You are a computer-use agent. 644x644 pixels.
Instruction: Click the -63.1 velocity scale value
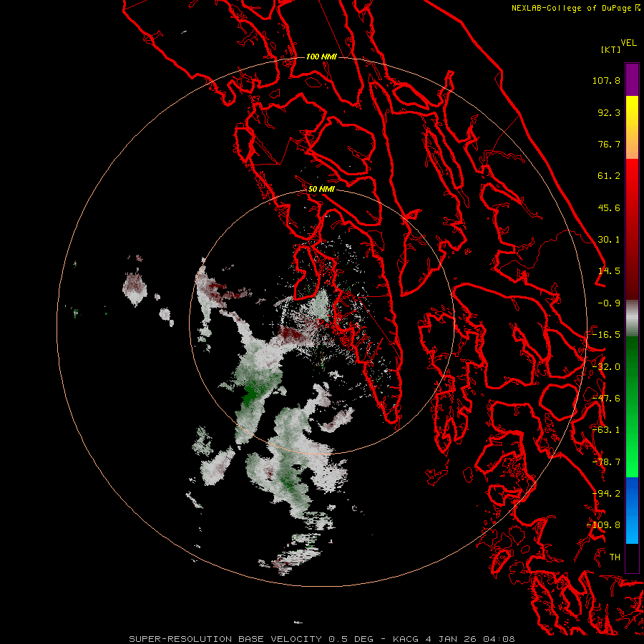pos(606,430)
